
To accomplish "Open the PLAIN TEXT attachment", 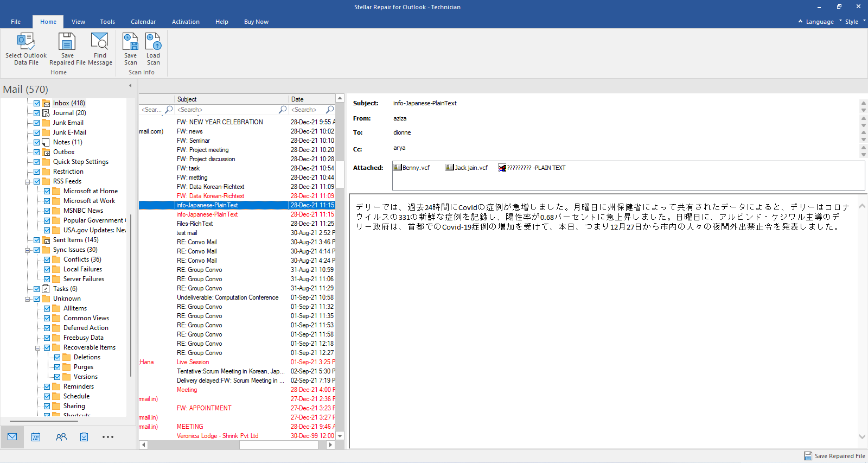I will (x=532, y=168).
